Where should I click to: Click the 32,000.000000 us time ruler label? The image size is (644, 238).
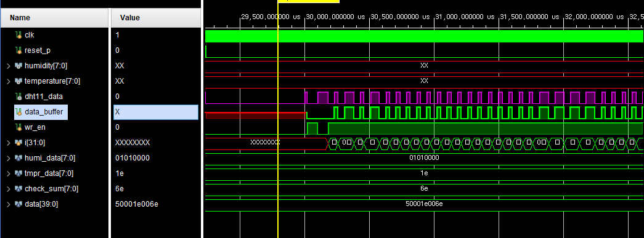595,17
